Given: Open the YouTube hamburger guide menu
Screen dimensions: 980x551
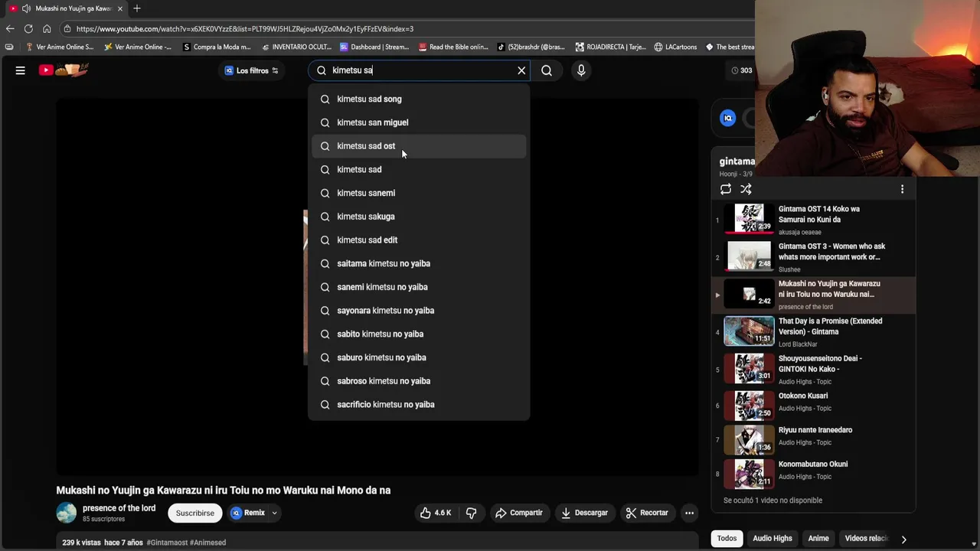Looking at the screenshot, I should coord(21,70).
